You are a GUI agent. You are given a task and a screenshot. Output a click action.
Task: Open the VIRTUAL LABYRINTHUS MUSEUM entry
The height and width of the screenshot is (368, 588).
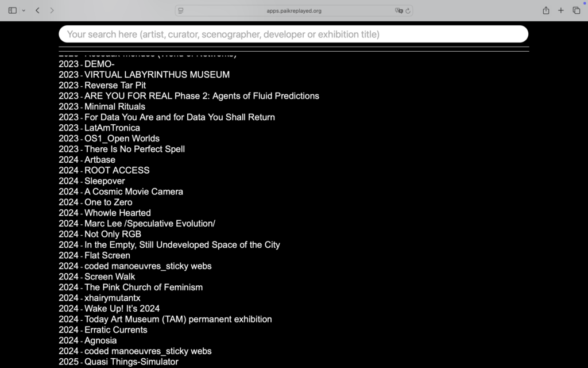(x=156, y=75)
